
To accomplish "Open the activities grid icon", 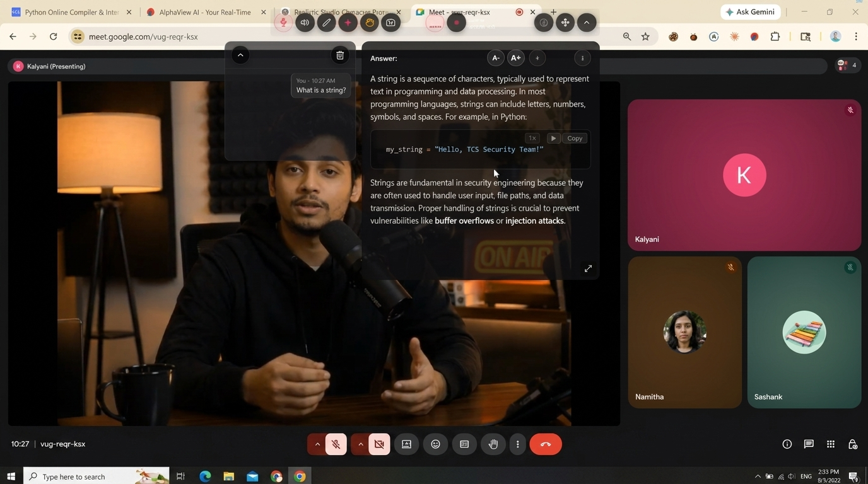I will pyautogui.click(x=831, y=444).
